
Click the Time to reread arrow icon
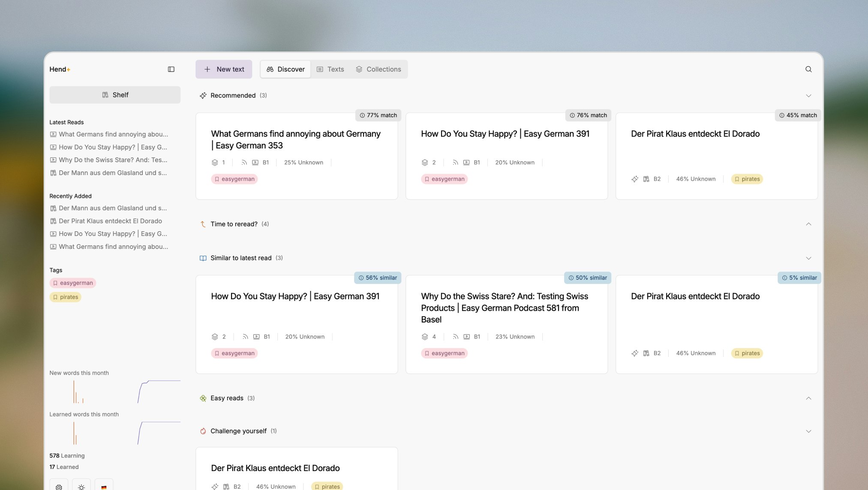pyautogui.click(x=203, y=224)
